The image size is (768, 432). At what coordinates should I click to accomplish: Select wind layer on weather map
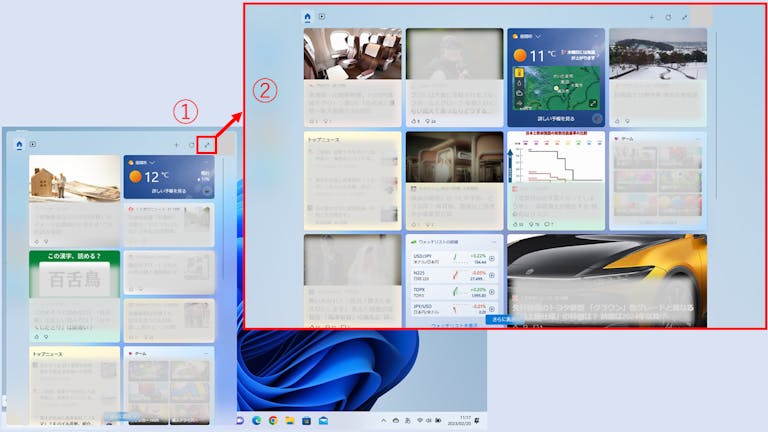pyautogui.click(x=519, y=103)
